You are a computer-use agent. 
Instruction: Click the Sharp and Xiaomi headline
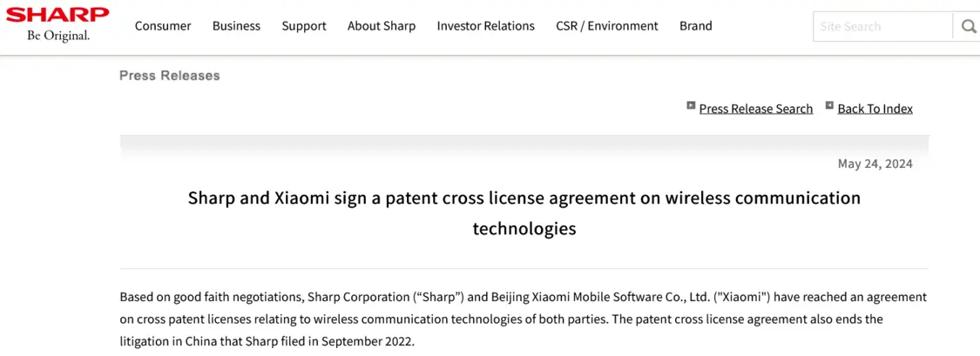pyautogui.click(x=524, y=213)
